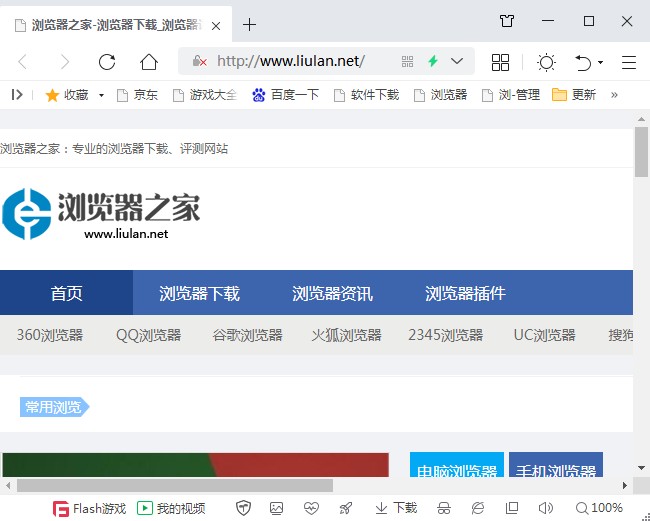Viewport: 650px width, 521px height.
Task: Launch the rocket speed-up icon
Action: pos(346,508)
